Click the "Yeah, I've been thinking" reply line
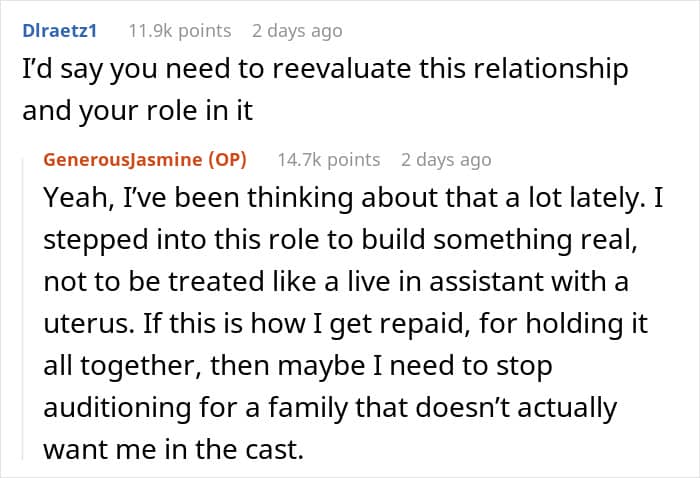The width and height of the screenshot is (700, 478). (x=353, y=198)
